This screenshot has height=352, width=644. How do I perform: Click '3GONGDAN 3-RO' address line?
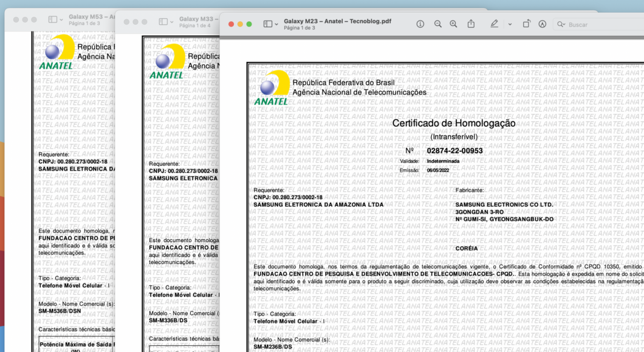coord(479,212)
